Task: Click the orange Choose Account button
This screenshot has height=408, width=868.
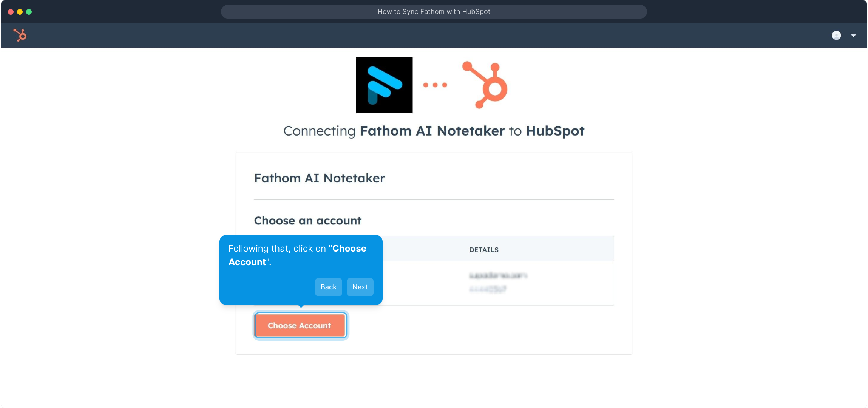Action: coord(300,325)
